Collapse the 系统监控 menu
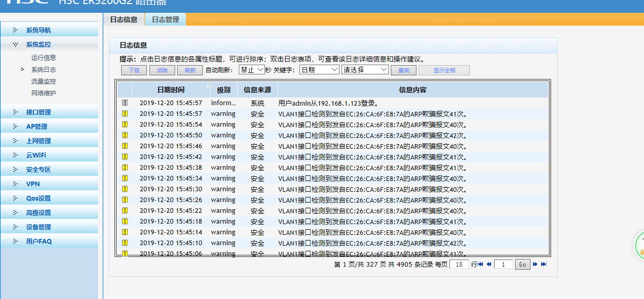The image size is (644, 299). coord(49,45)
